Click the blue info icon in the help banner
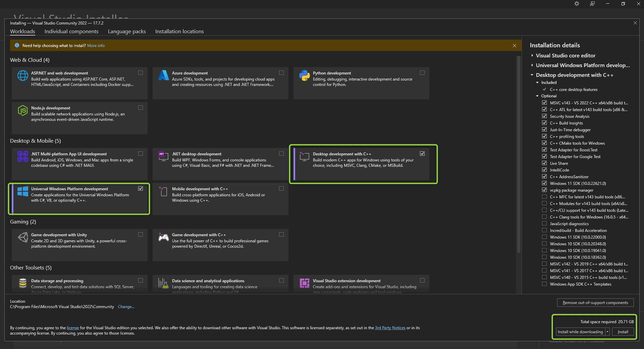Screen dimensions: 644x349 click(17, 45)
